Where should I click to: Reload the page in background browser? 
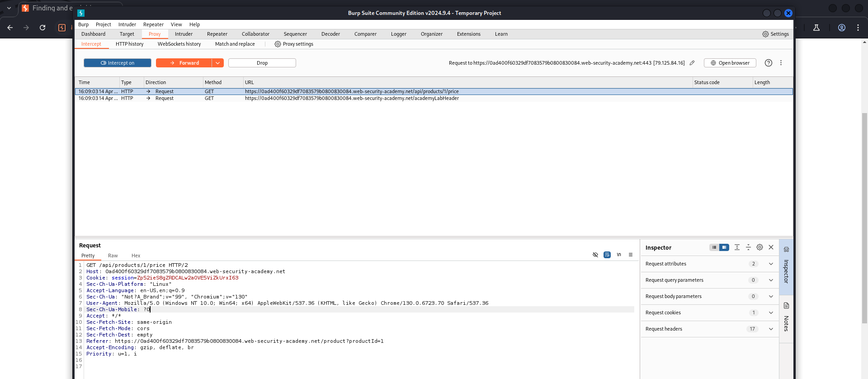click(x=42, y=28)
